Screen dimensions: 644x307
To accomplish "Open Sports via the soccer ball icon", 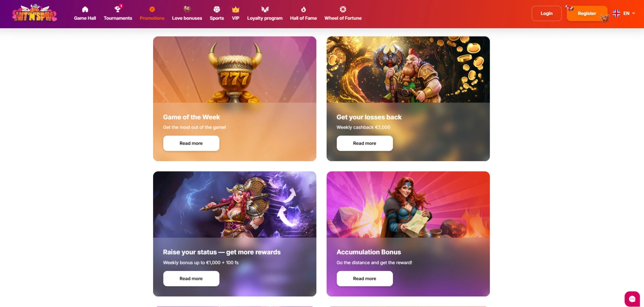I will [x=217, y=9].
